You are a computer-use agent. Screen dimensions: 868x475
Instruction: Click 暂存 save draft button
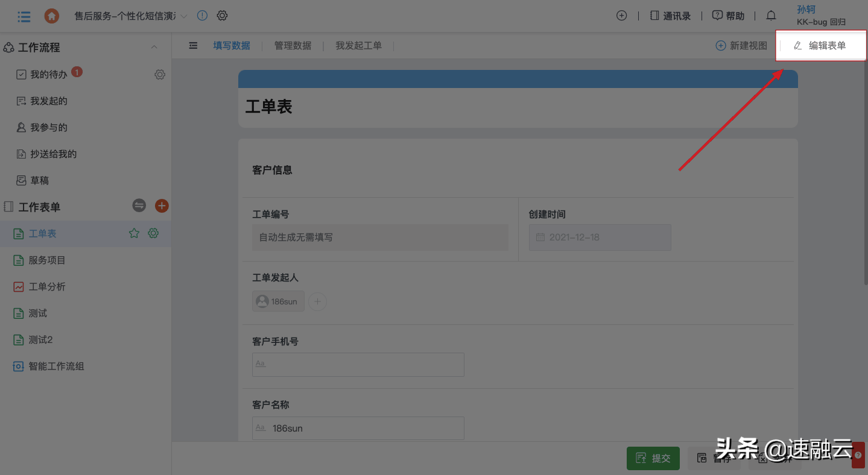[715, 458]
